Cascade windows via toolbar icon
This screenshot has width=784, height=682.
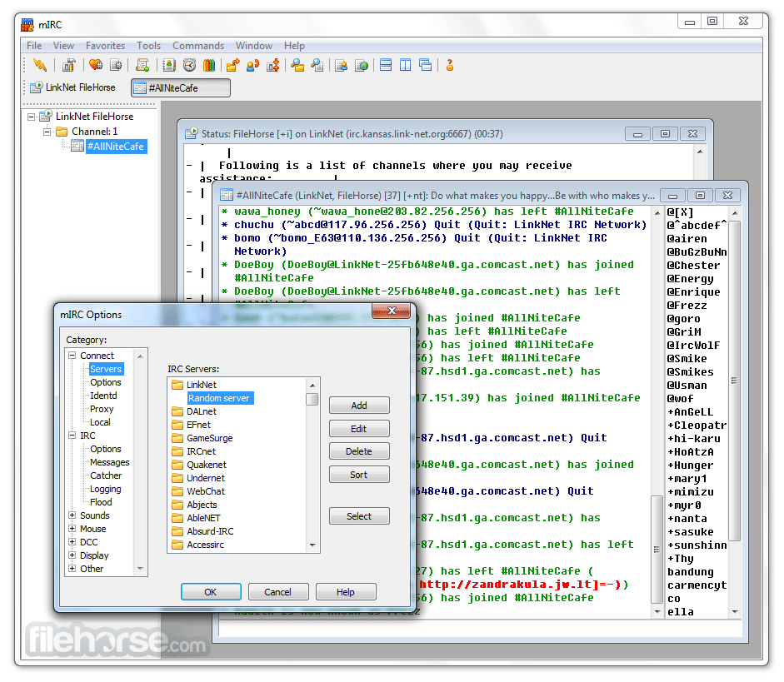click(x=426, y=65)
